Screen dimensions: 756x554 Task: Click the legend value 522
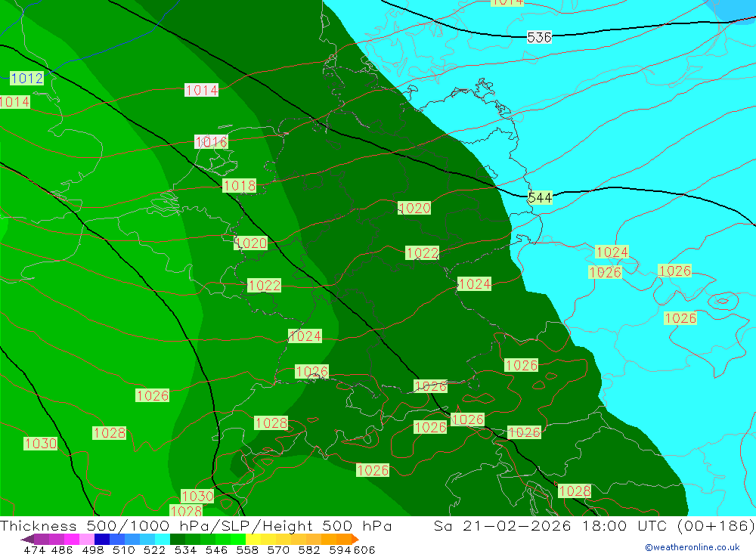[155, 549]
